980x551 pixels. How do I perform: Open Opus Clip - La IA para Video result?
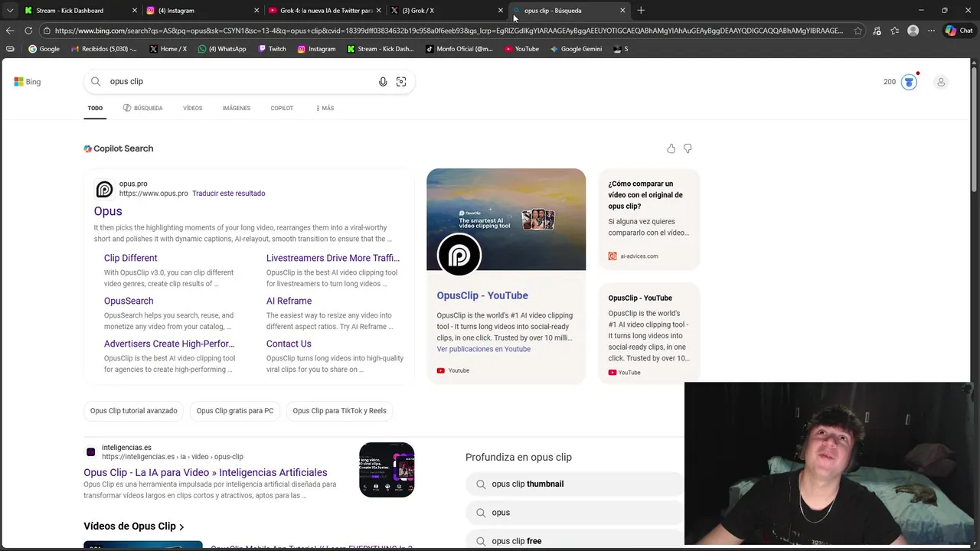(x=205, y=472)
